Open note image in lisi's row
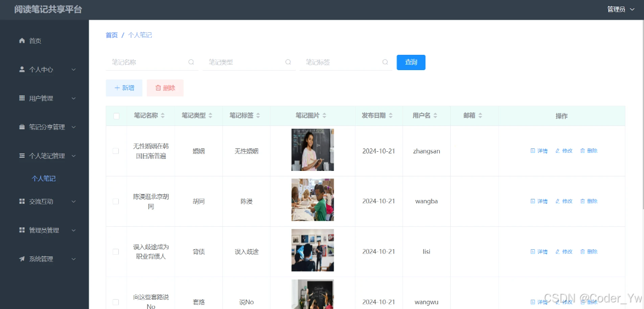 (313, 250)
